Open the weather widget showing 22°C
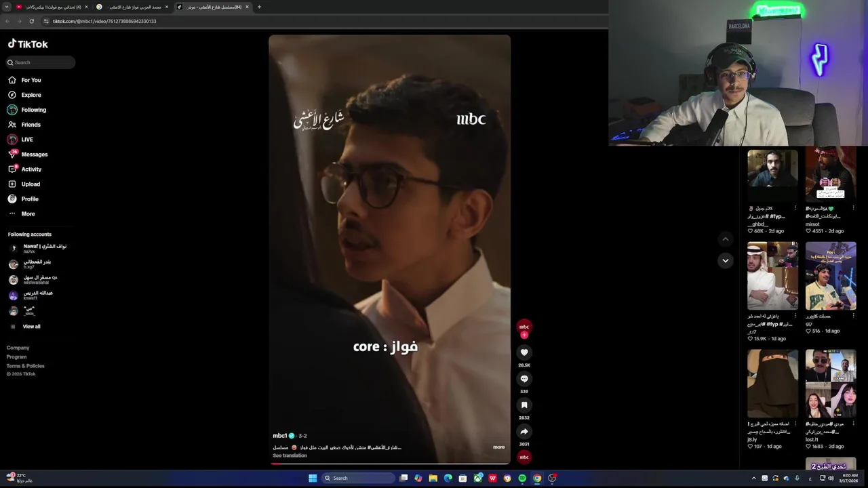 click(20, 478)
